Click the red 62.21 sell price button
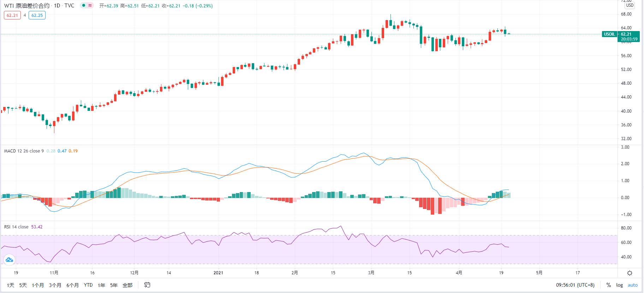Image resolution: width=644 pixels, height=293 pixels. click(12, 15)
